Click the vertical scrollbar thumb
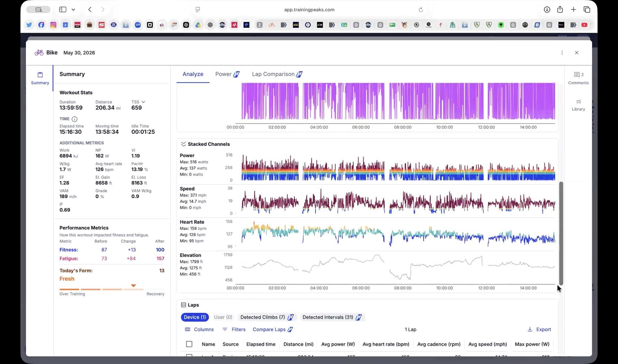The image size is (618, 364). (561, 233)
